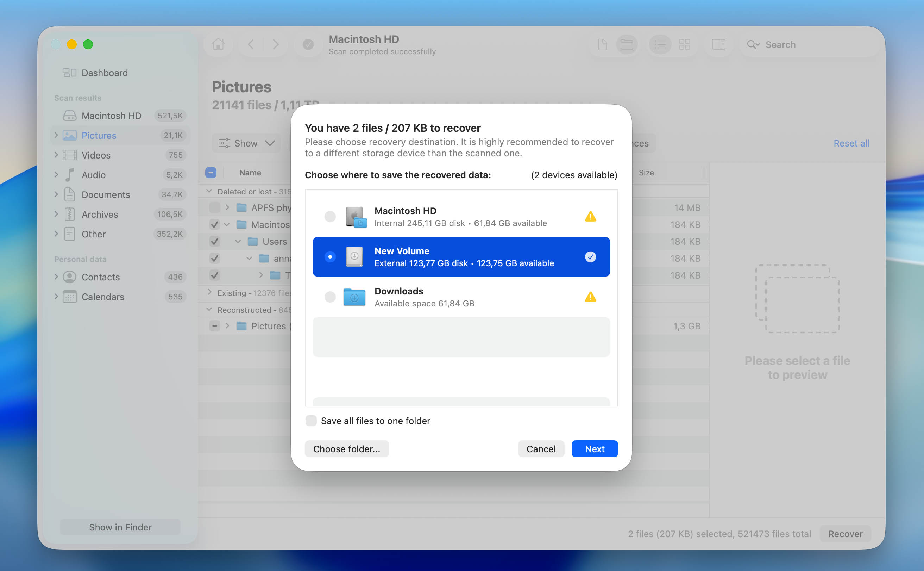
Task: Click the scan status checkmark icon
Action: coord(308,45)
